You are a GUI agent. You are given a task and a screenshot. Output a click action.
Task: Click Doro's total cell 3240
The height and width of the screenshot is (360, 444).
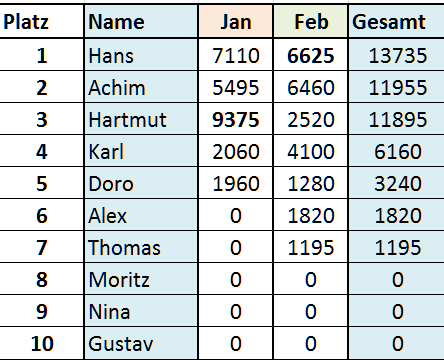tap(397, 183)
